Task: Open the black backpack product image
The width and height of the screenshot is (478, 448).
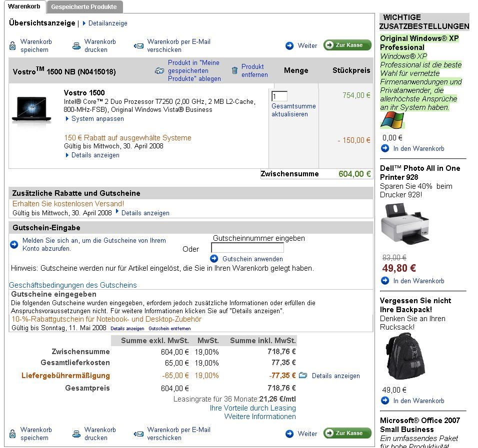Action: [x=405, y=356]
